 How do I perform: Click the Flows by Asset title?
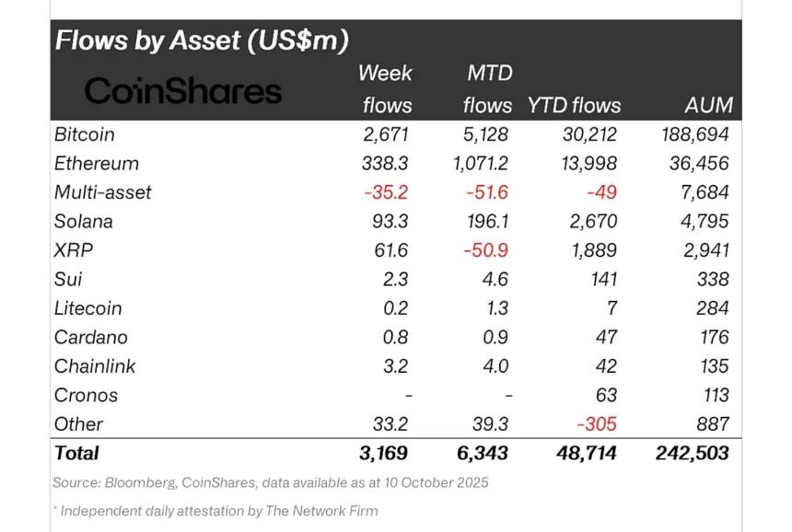pyautogui.click(x=202, y=40)
